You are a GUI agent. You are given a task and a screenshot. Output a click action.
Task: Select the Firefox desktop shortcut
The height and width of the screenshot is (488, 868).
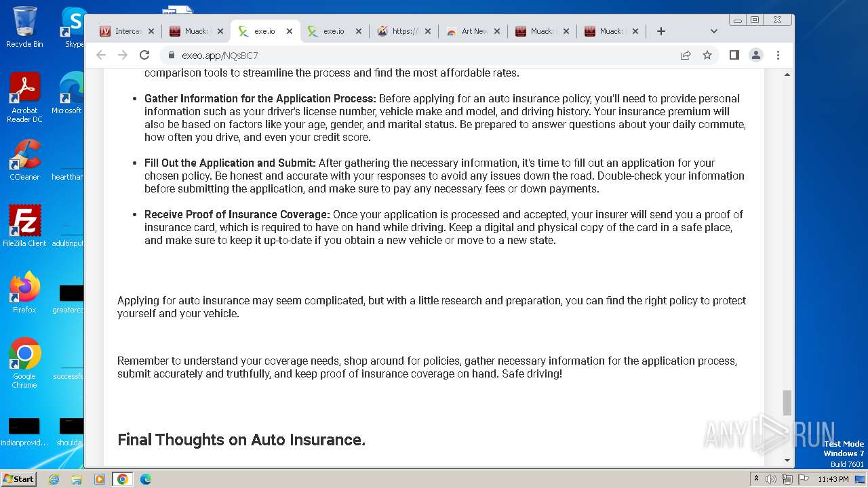coord(24,293)
